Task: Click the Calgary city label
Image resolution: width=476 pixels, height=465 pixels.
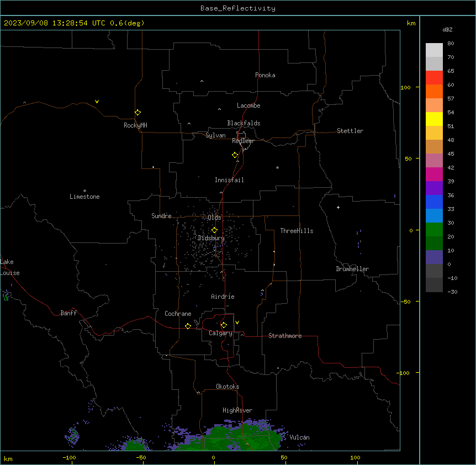Action: 220,333
